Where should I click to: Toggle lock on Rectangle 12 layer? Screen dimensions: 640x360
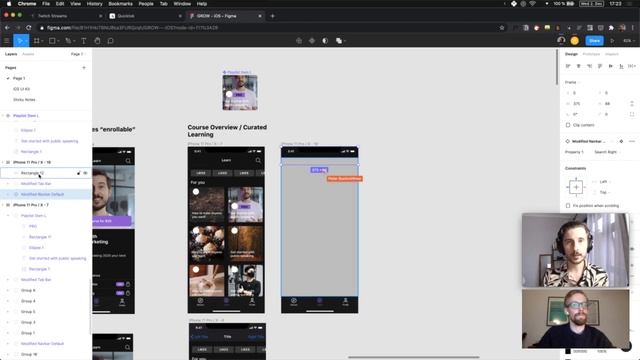[79, 173]
